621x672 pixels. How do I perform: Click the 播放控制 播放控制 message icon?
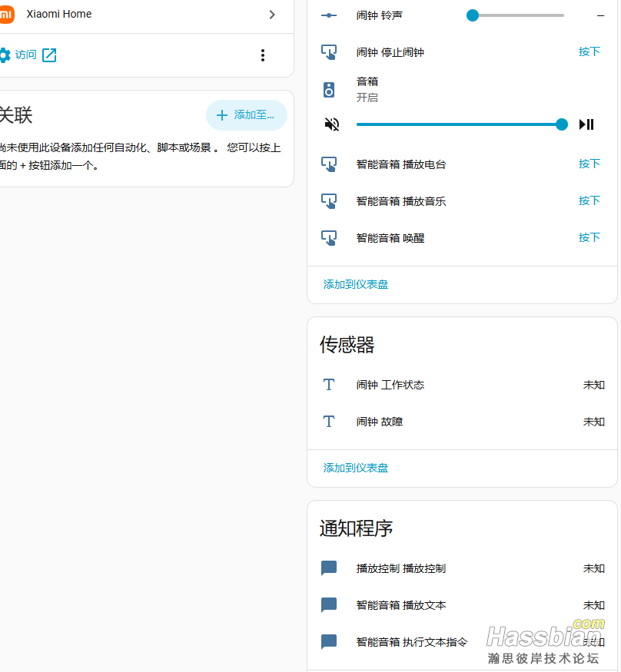pyautogui.click(x=329, y=568)
